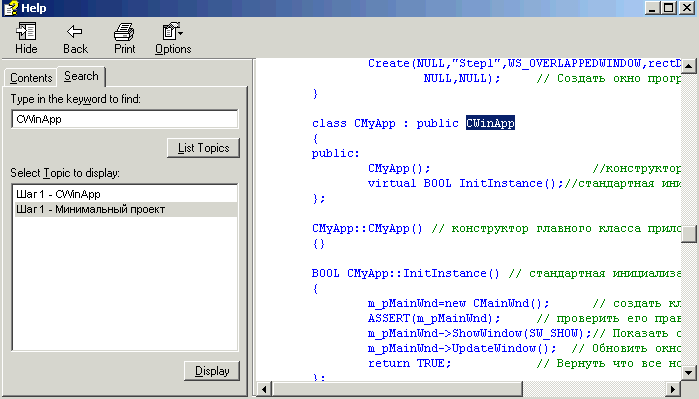The height and width of the screenshot is (399, 699).
Task: Click the "public:" keyword line
Action: click(x=335, y=153)
